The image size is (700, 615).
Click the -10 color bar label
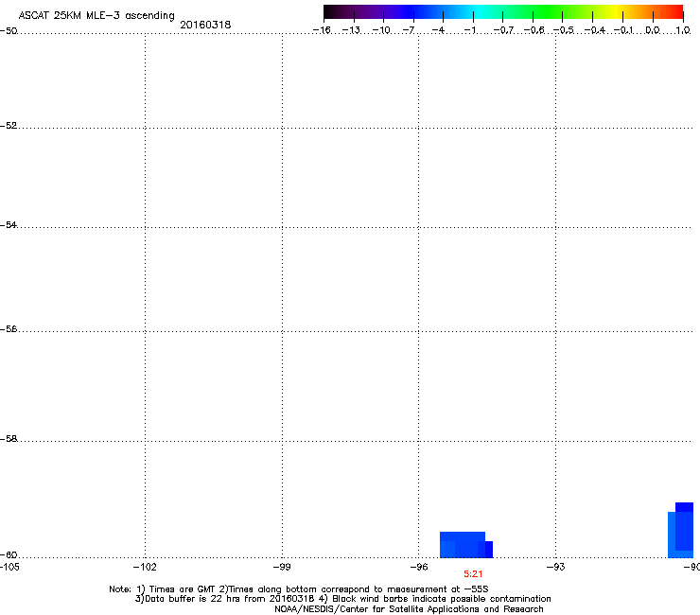pos(381,30)
